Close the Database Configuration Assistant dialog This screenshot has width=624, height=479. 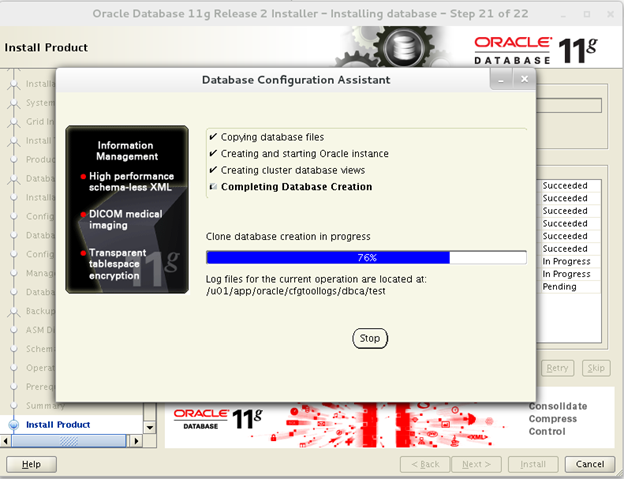(524, 80)
